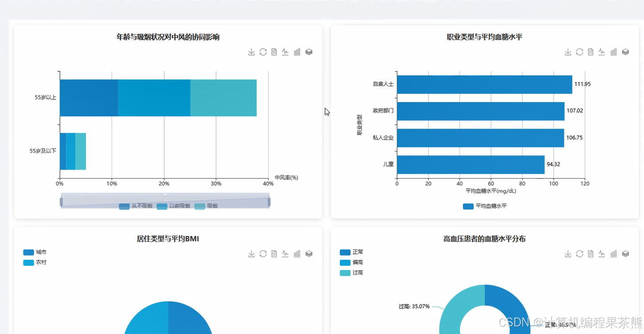The width and height of the screenshot is (644, 334).
Task: Click bar chart icon on hypertension glucose chart
Action: [614, 254]
